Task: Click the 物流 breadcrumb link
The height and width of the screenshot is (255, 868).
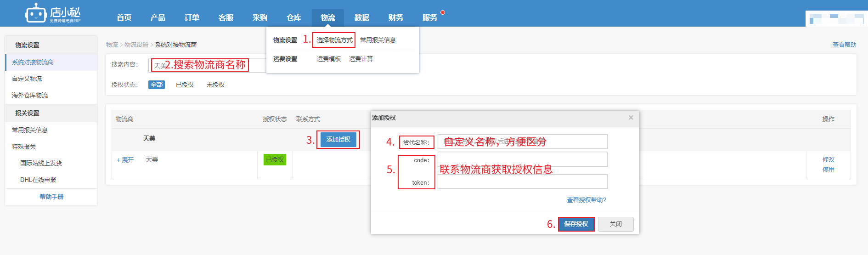Action: tap(112, 45)
